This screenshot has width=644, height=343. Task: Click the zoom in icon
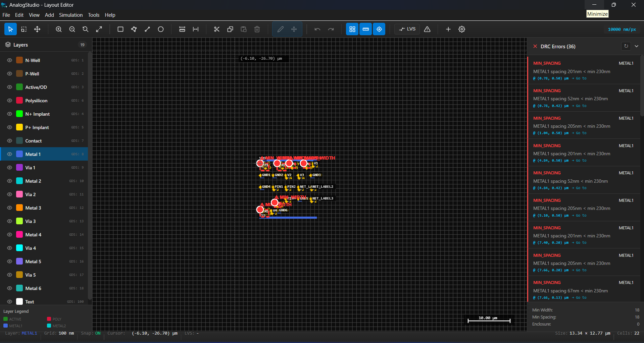(x=59, y=29)
